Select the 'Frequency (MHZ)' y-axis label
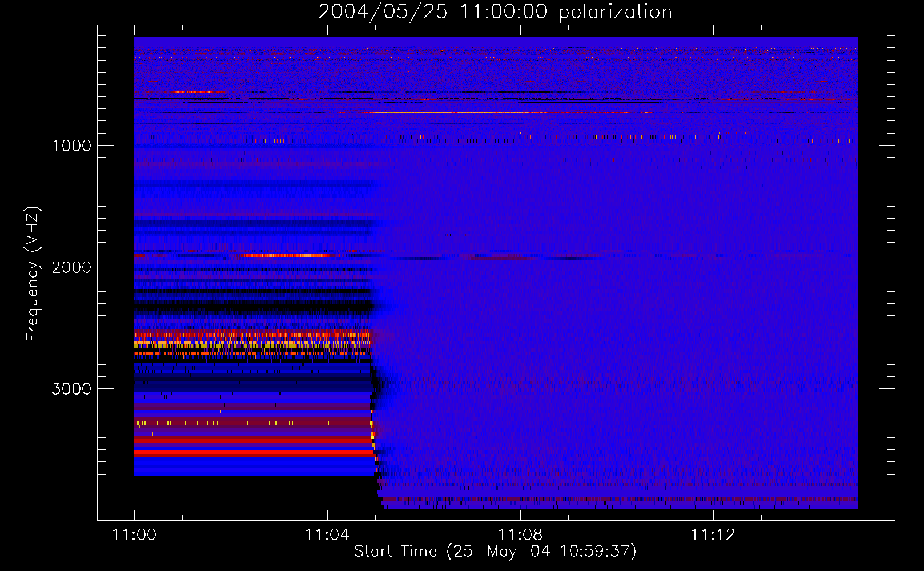This screenshot has height=571, width=924. pyautogui.click(x=33, y=274)
